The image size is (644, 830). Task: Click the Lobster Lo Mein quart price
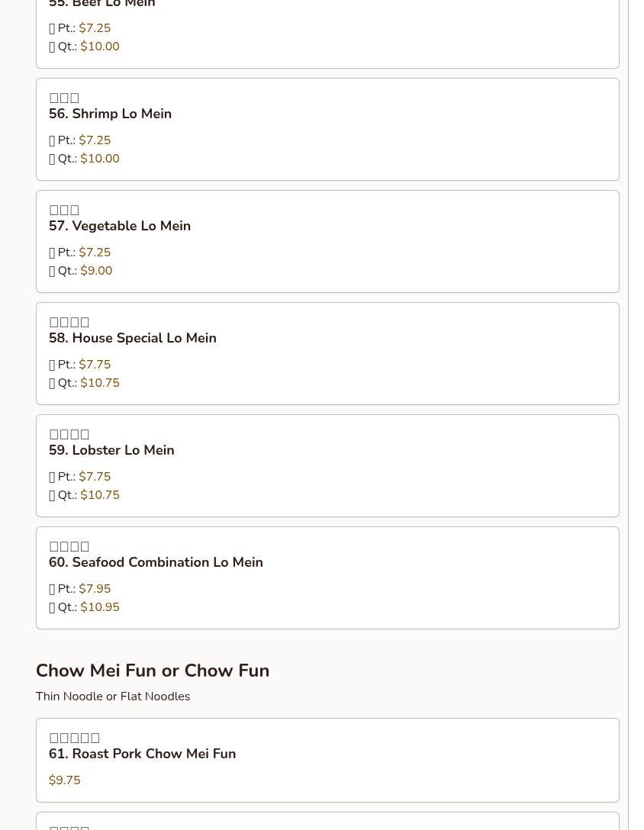pos(100,495)
